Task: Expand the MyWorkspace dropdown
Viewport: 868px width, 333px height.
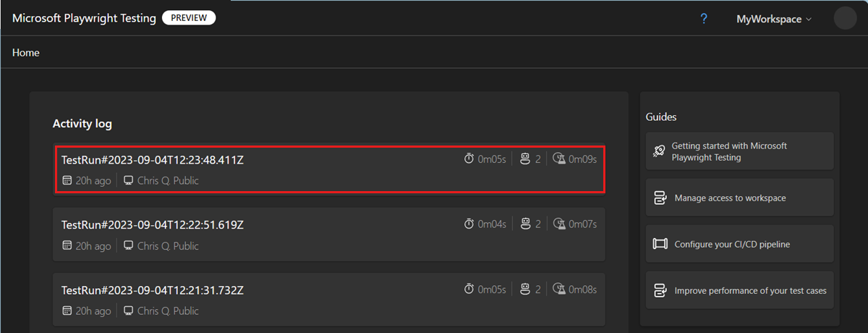Action: [773, 20]
